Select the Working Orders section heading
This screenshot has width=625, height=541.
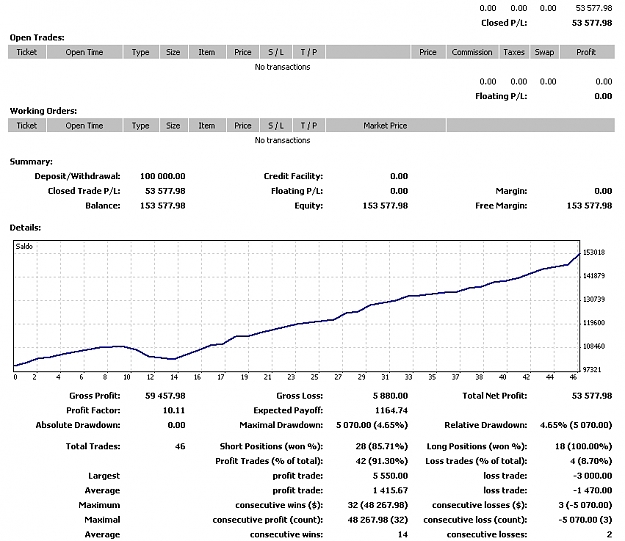point(43,111)
